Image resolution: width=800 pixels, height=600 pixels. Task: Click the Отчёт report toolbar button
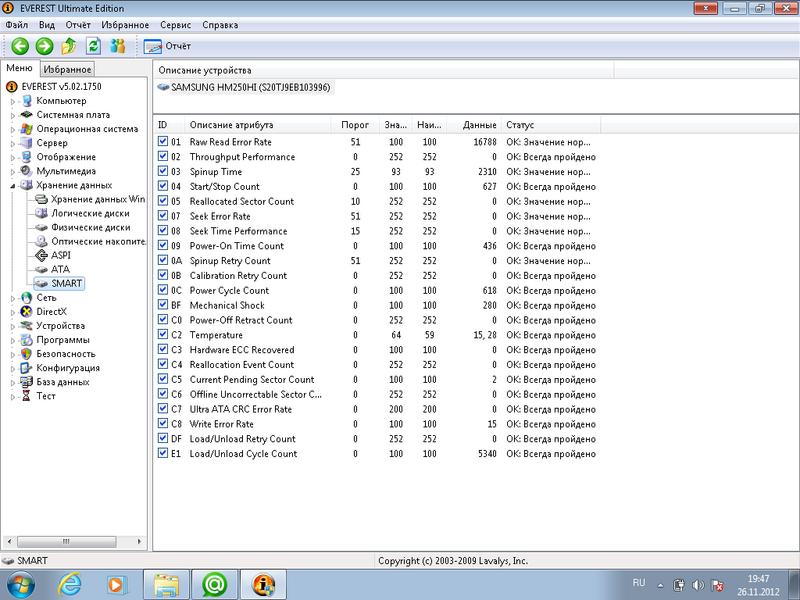point(167,46)
